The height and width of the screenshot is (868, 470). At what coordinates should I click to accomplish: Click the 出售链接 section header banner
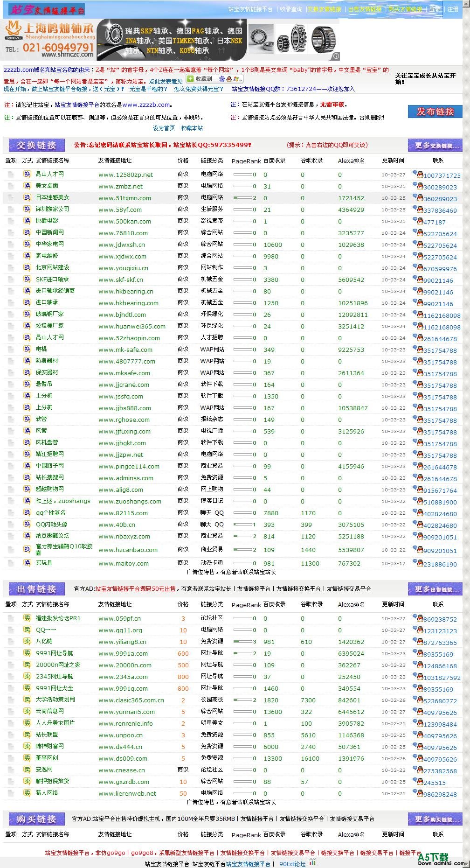(x=36, y=589)
